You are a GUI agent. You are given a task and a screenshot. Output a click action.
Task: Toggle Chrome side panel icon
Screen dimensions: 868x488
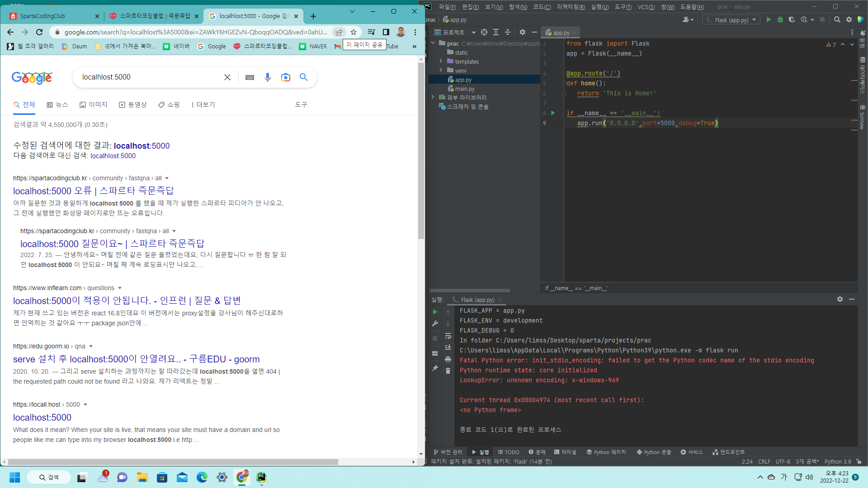point(386,32)
